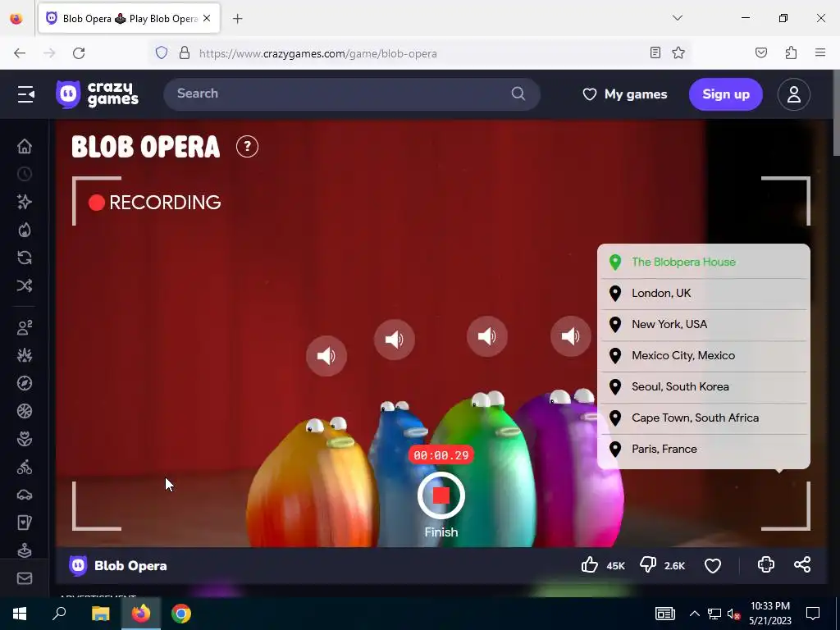Click the envelope contact icon in sidebar
The image size is (840, 630).
click(x=24, y=578)
